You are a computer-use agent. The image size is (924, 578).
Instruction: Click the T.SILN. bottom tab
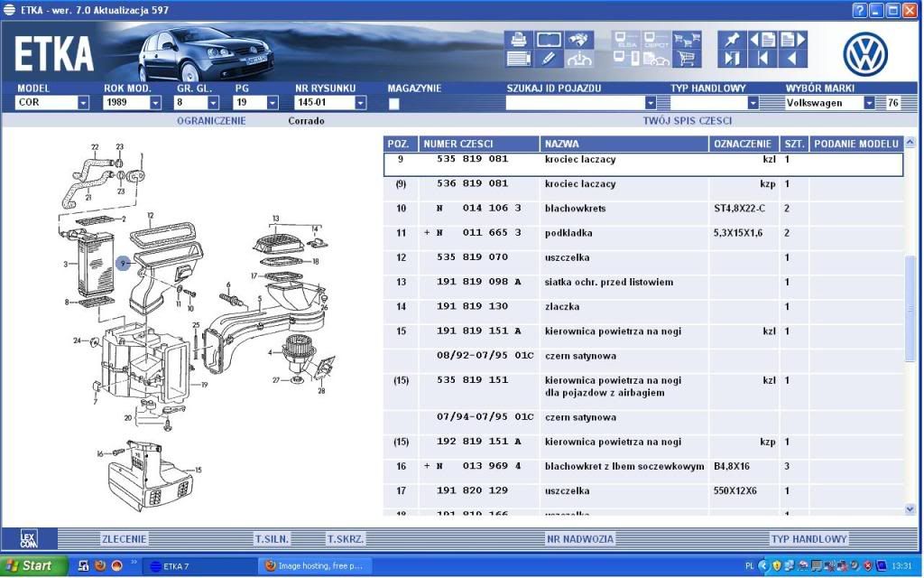point(272,538)
